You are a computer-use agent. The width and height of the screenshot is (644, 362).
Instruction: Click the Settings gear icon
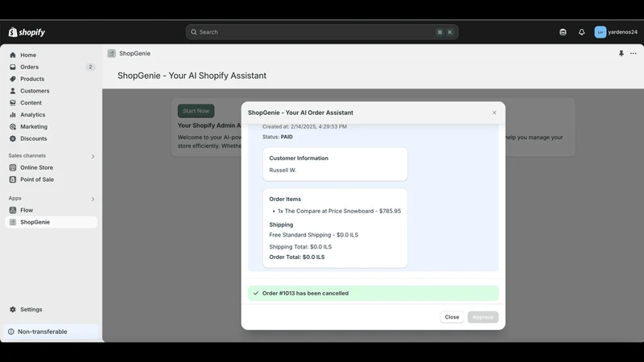[x=13, y=310]
